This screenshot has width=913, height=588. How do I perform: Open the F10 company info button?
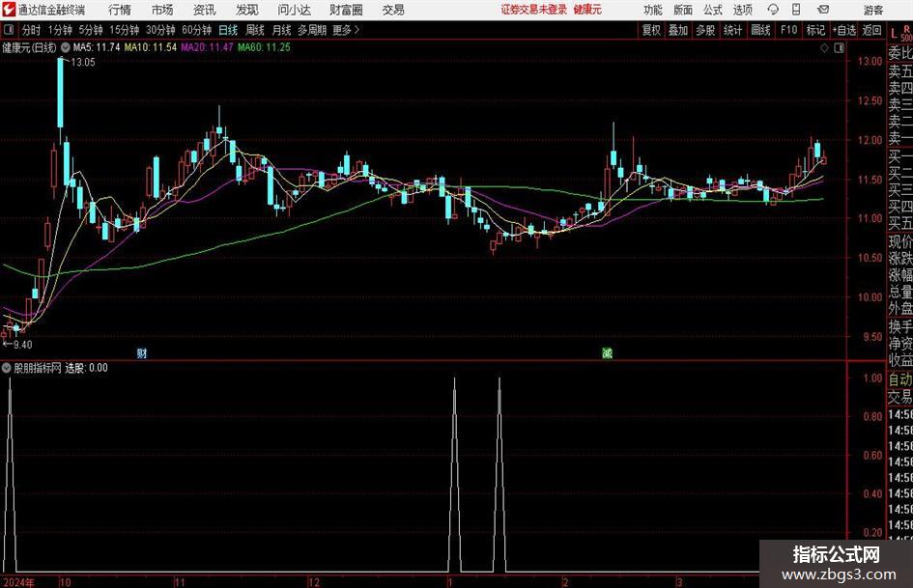(788, 30)
